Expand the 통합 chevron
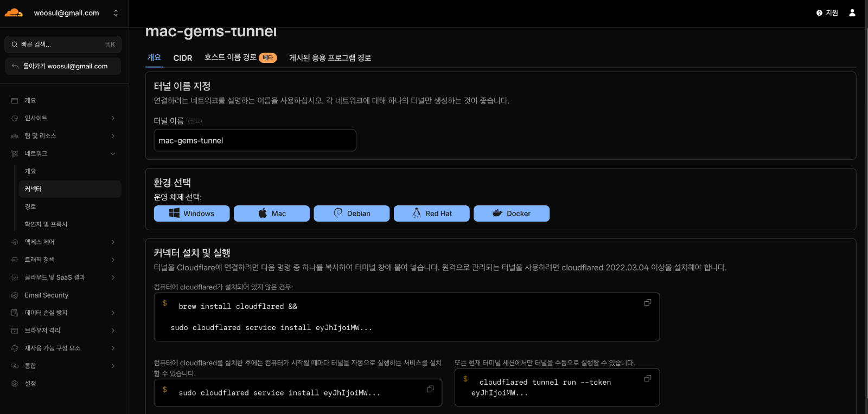Viewport: 868px width, 414px height. pyautogui.click(x=113, y=366)
